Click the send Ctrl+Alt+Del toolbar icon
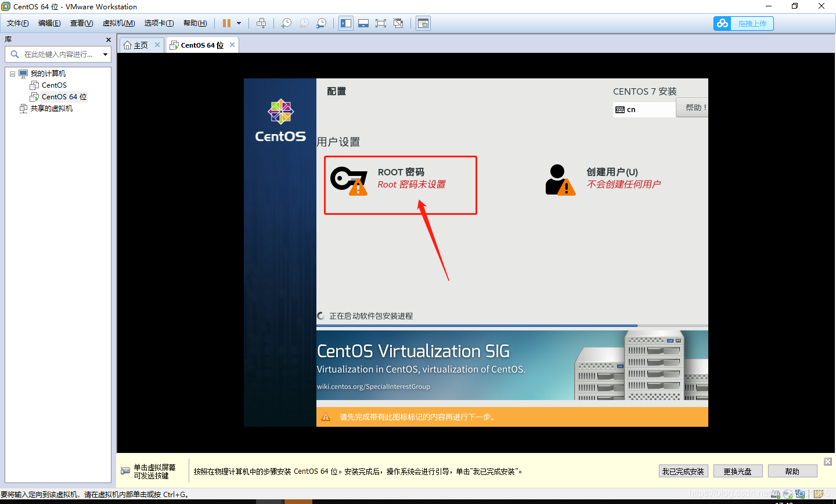The width and height of the screenshot is (836, 504). coord(261,23)
